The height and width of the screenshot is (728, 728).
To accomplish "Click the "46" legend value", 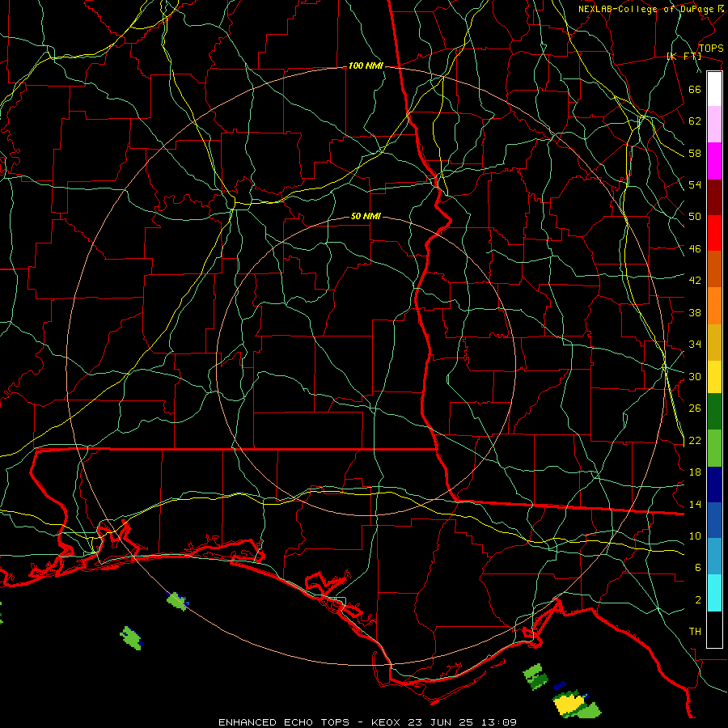I will click(x=695, y=249).
